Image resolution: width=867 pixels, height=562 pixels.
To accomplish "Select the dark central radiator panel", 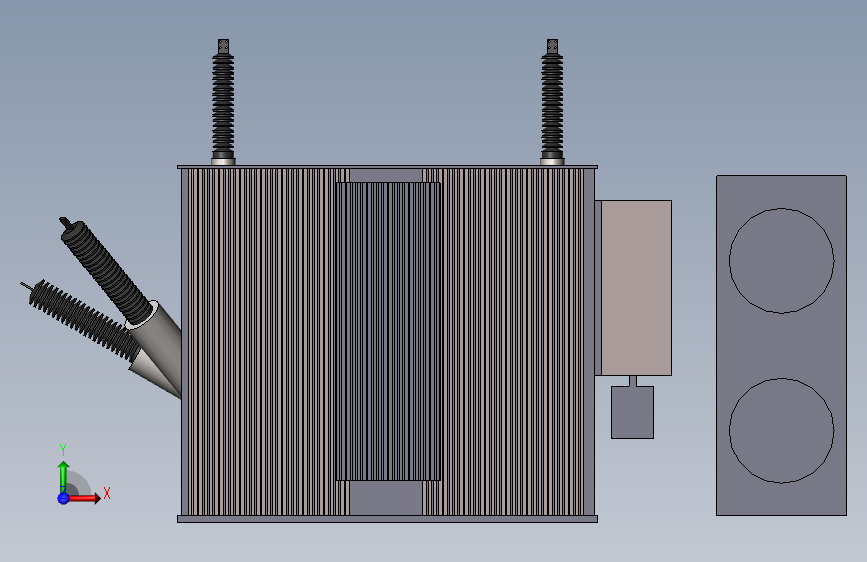I will pos(388,331).
